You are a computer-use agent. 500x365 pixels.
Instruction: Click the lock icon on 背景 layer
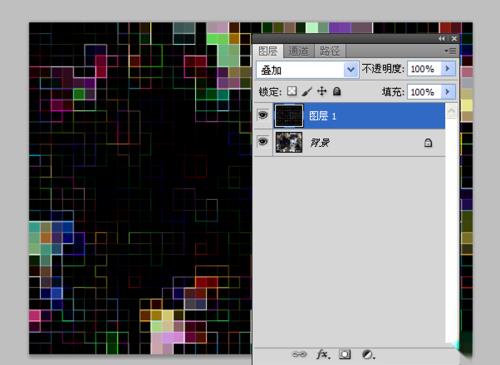click(428, 143)
